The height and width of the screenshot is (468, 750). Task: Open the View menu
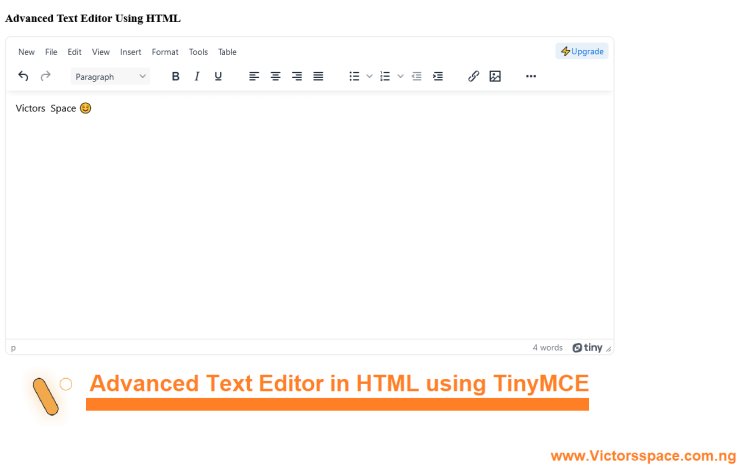pyautogui.click(x=100, y=52)
